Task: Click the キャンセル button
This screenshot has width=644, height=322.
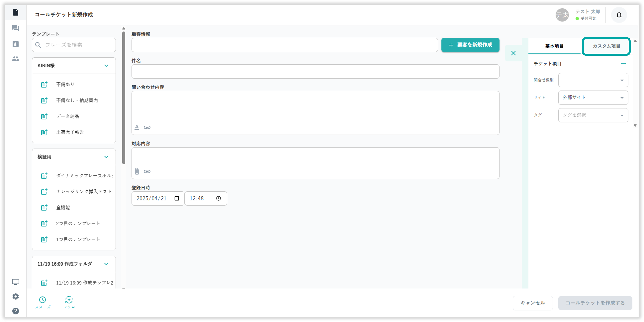Action: coord(532,303)
